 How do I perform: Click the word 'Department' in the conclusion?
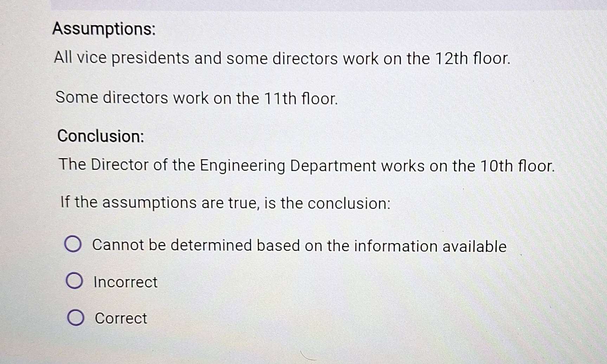tap(333, 166)
